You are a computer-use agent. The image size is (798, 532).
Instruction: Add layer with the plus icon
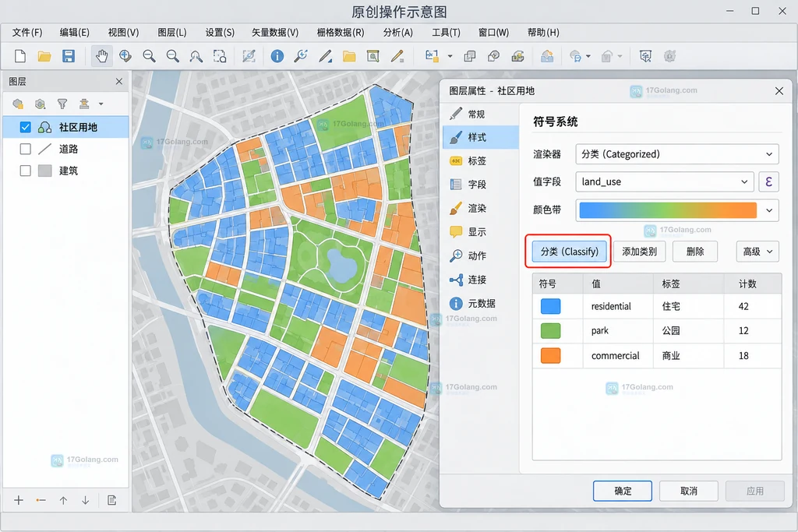click(x=19, y=501)
